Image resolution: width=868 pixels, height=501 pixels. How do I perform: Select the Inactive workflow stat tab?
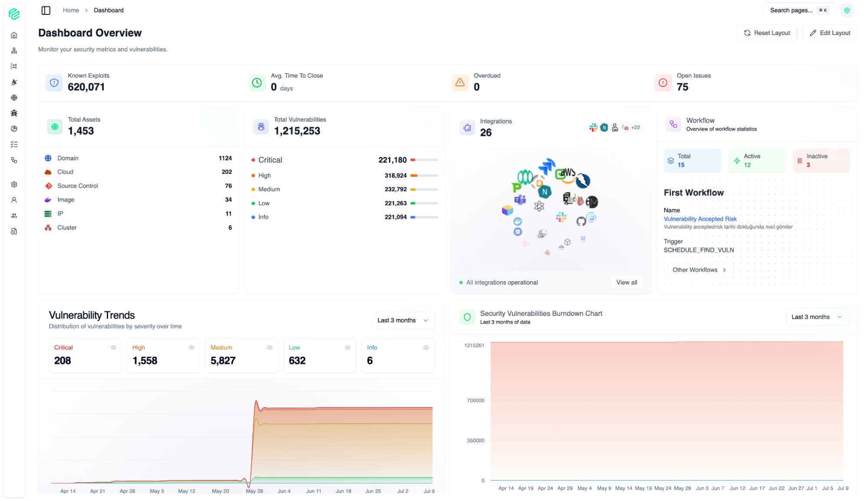coord(821,160)
